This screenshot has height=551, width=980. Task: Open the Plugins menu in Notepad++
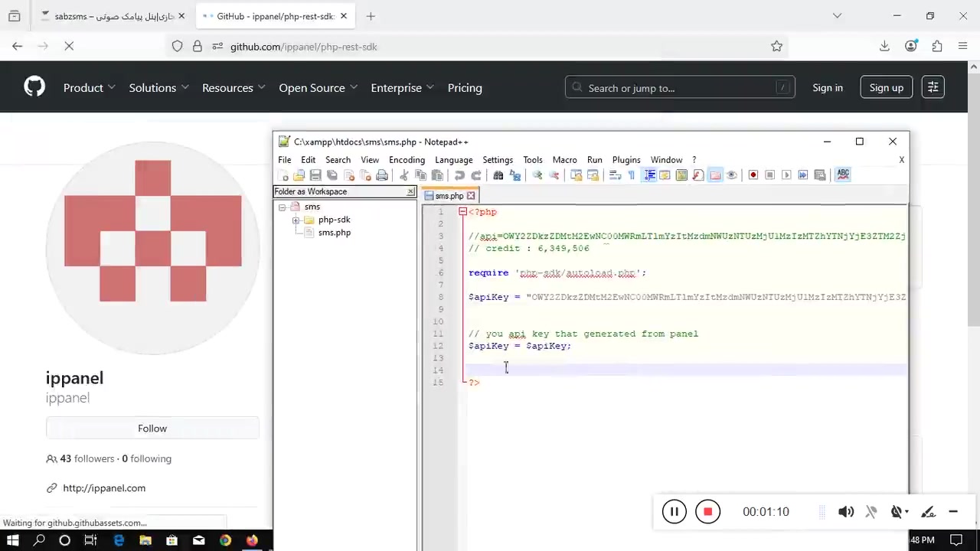pyautogui.click(x=626, y=160)
